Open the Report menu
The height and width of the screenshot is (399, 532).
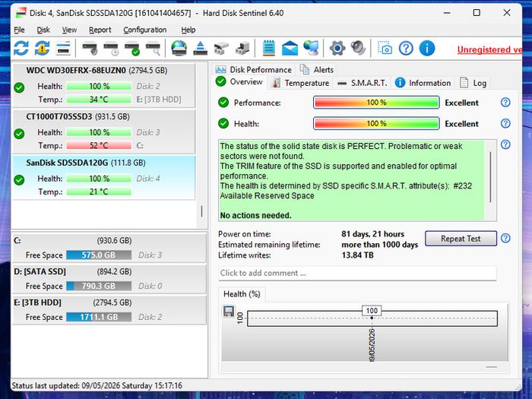coord(100,30)
